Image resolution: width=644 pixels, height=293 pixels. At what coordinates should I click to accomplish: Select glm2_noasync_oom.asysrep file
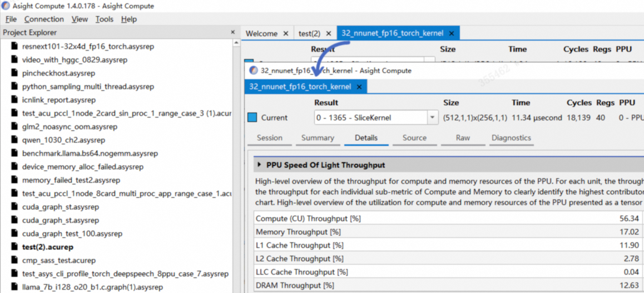pyautogui.click(x=70, y=127)
